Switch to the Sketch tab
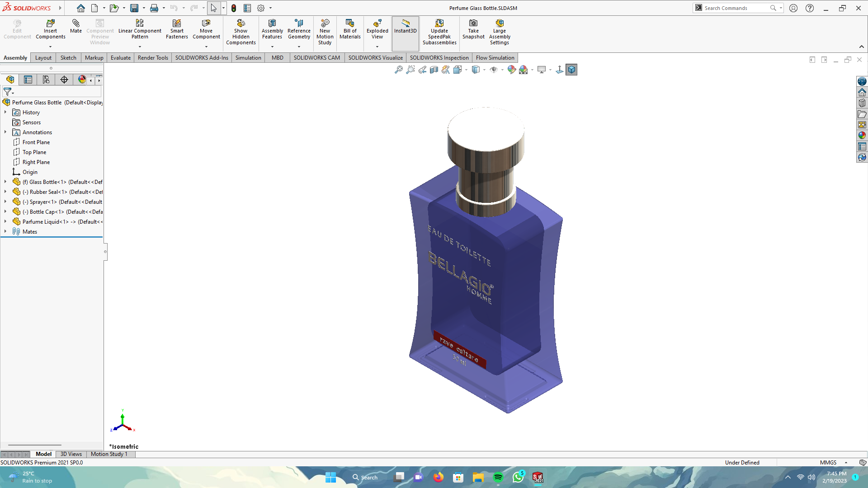Viewport: 868px width, 488px height. pyautogui.click(x=68, y=58)
